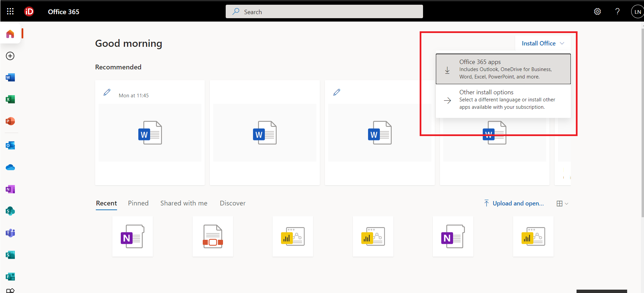Open Forms from the sidebar
This screenshot has width=644, height=293.
point(10,277)
